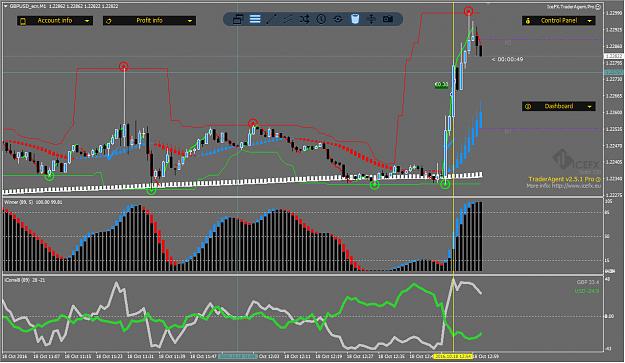Click the 1.22990 price on scale
625x363 pixels.
614,13
